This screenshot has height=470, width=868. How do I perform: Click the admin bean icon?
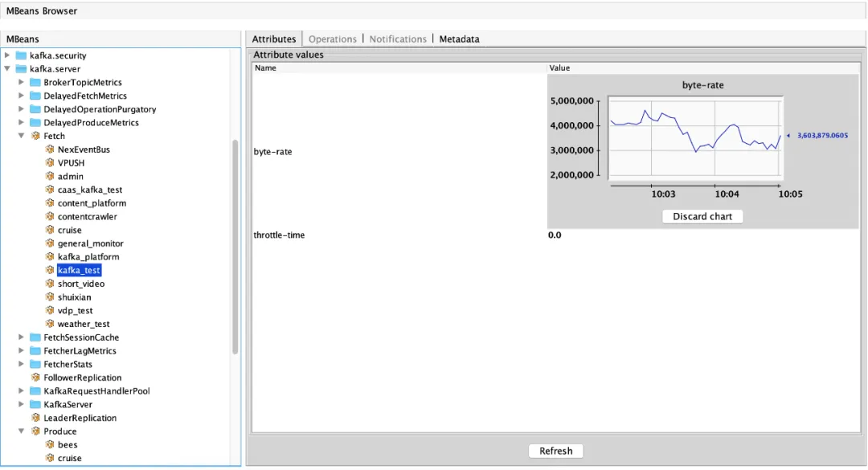click(x=49, y=176)
